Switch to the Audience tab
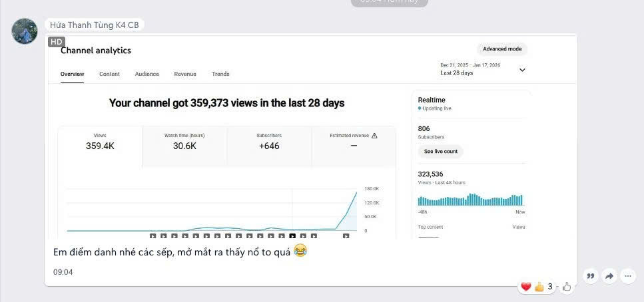The height and width of the screenshot is (302, 644). pos(147,75)
